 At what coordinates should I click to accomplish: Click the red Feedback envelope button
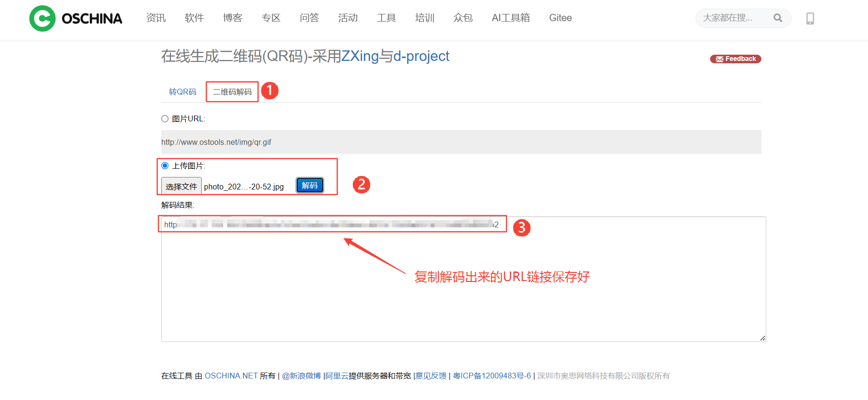(x=735, y=59)
